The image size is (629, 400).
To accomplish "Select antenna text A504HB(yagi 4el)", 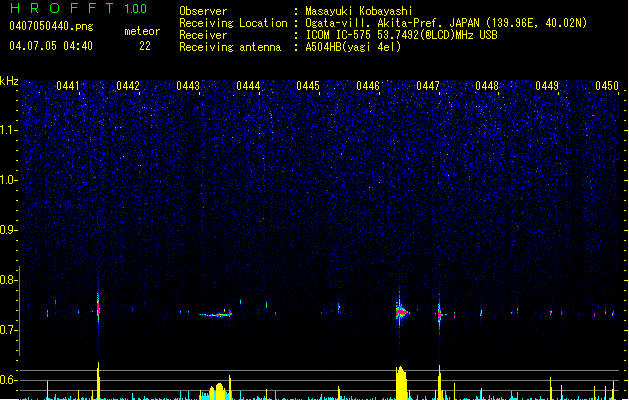I will [x=353, y=47].
